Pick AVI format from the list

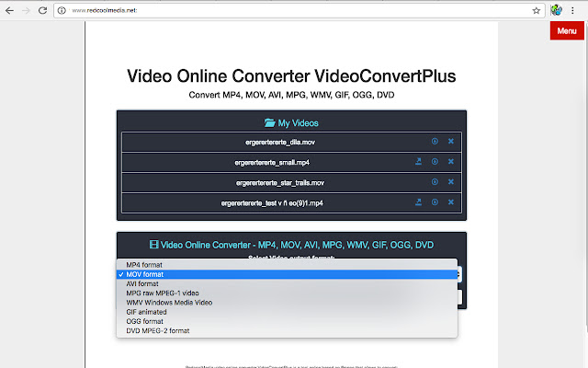point(287,284)
